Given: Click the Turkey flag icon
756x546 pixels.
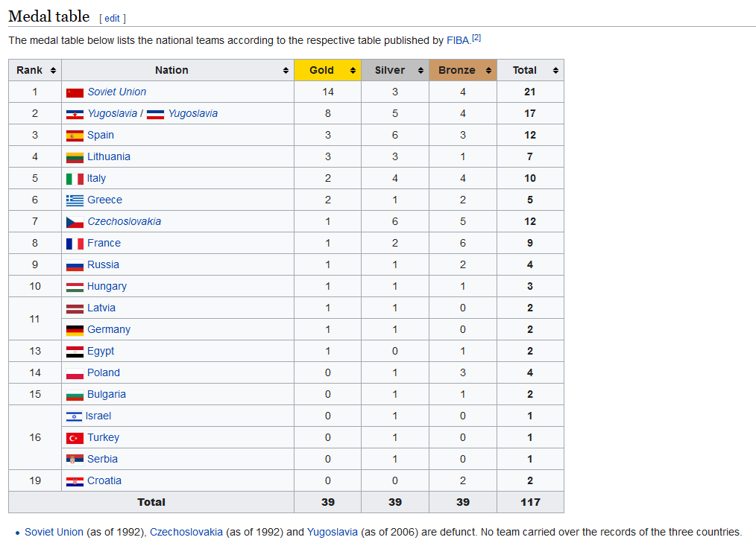Looking at the screenshot, I should pos(75,439).
